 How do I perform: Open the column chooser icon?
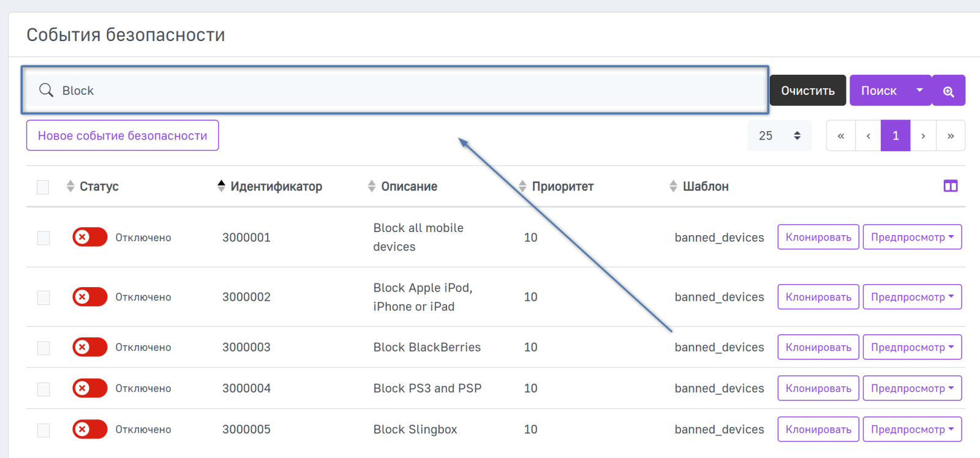coord(950,186)
